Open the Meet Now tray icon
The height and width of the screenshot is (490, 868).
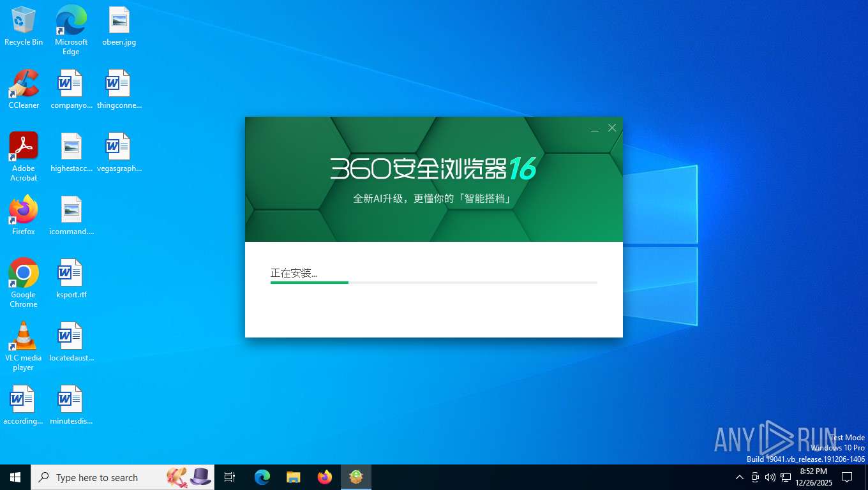coord(755,477)
